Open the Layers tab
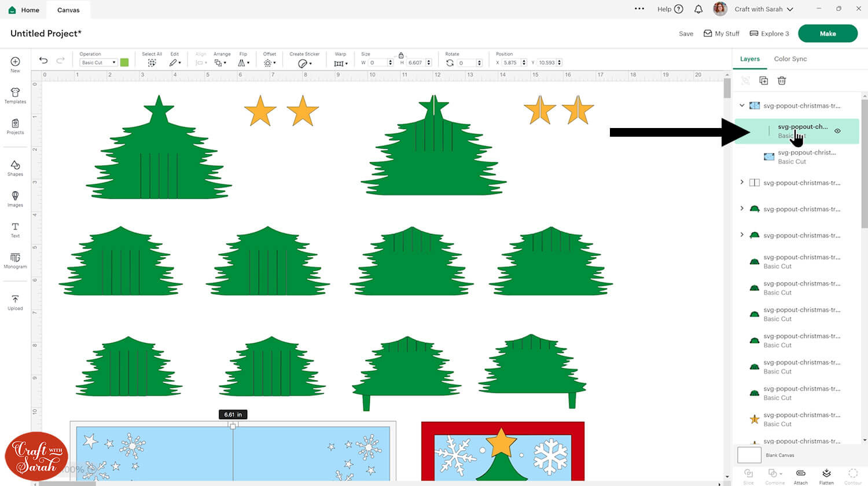 [x=749, y=59]
